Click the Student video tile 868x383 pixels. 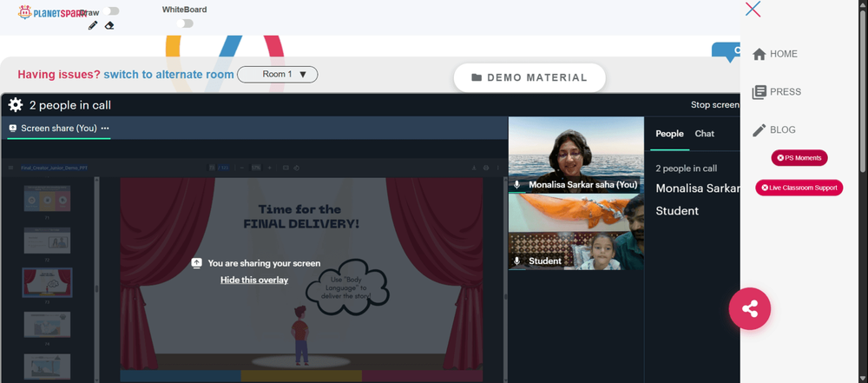coord(575,232)
